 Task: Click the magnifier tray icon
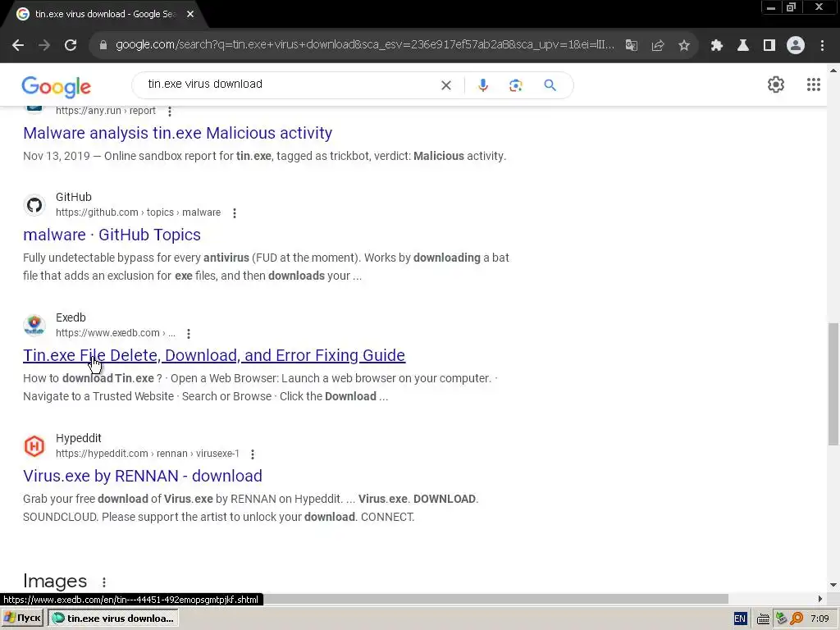coord(797,619)
